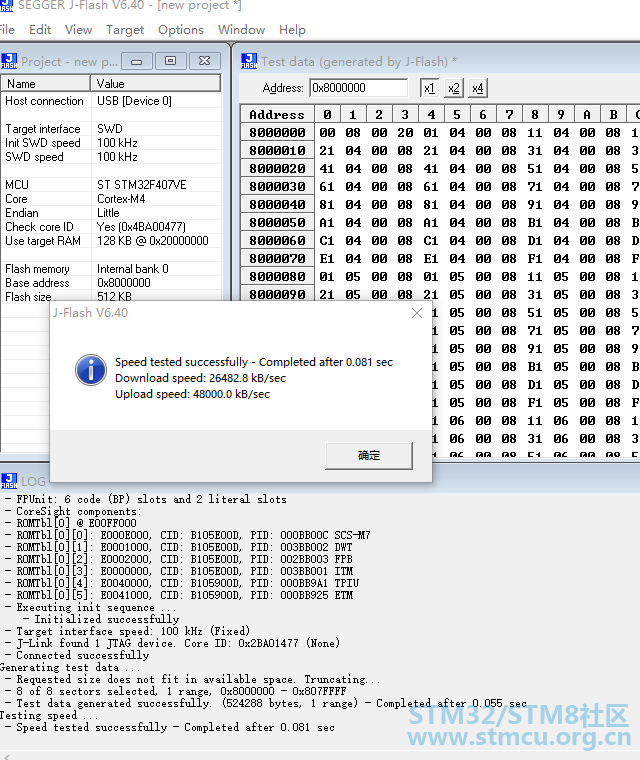Click address row 8000070 in hex view
Image resolution: width=640 pixels, height=760 pixels.
point(277,259)
